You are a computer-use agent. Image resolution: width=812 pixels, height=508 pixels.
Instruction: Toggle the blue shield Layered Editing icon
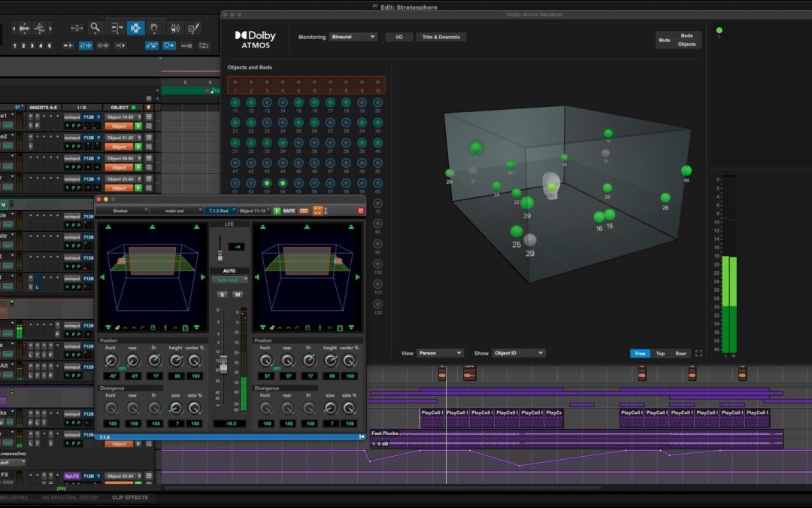pos(169,46)
